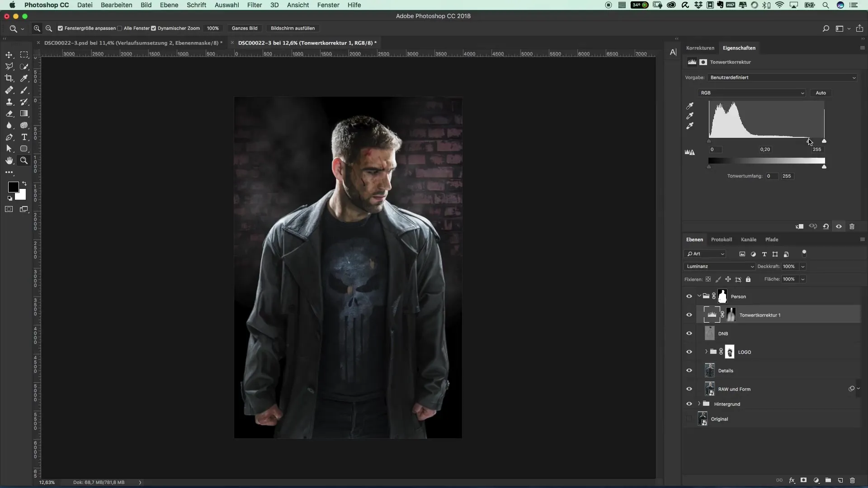The image size is (868, 488).
Task: Select the Pen tool
Action: pos(9,137)
